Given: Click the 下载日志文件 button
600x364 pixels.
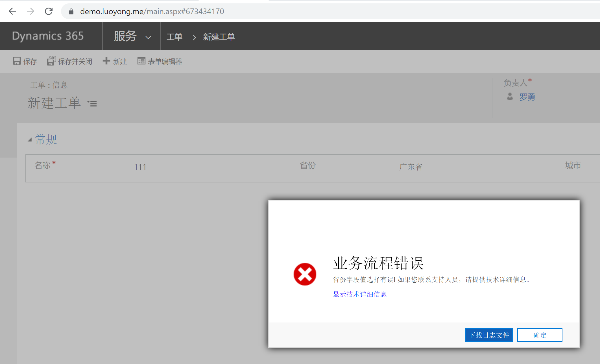Looking at the screenshot, I should point(489,335).
